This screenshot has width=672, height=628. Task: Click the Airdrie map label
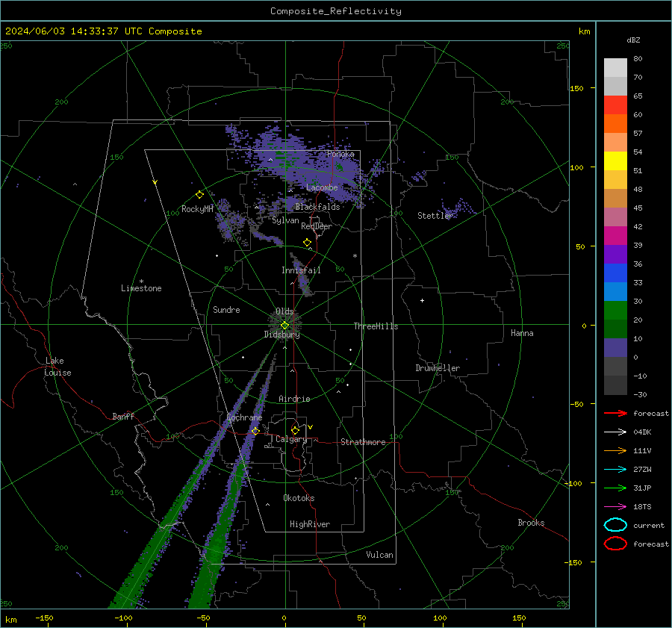[x=294, y=399]
